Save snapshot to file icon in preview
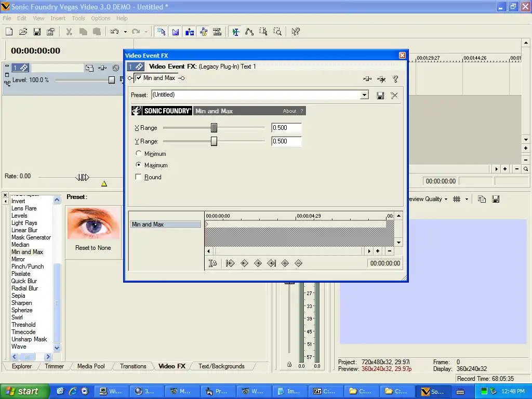Image resolution: width=532 pixels, height=399 pixels. (496, 199)
